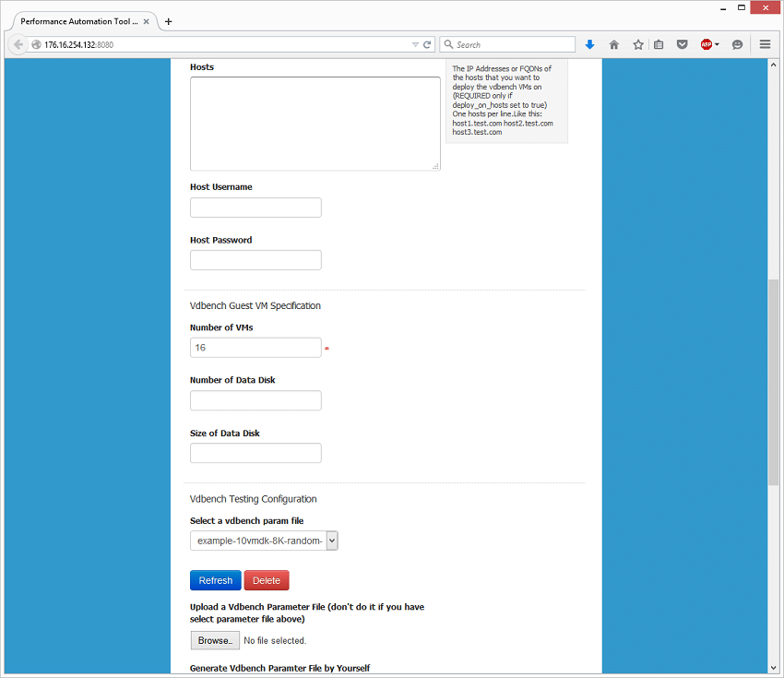Click the site identity globe icon

(36, 44)
